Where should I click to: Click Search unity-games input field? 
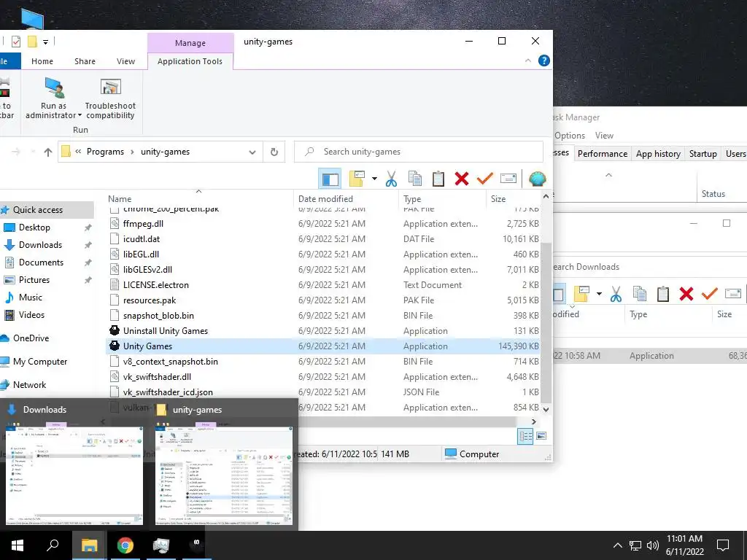[x=419, y=152]
